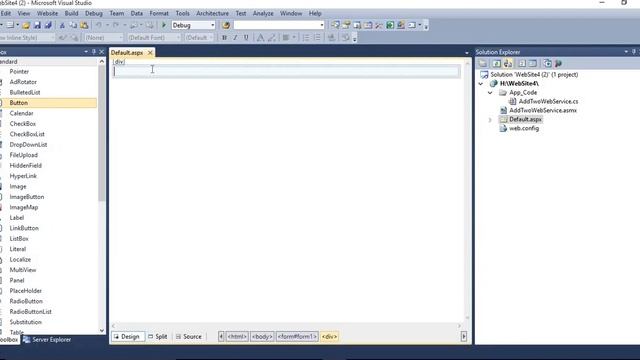This screenshot has width=640, height=360.
Task: Open the Website menu
Action: (x=47, y=13)
